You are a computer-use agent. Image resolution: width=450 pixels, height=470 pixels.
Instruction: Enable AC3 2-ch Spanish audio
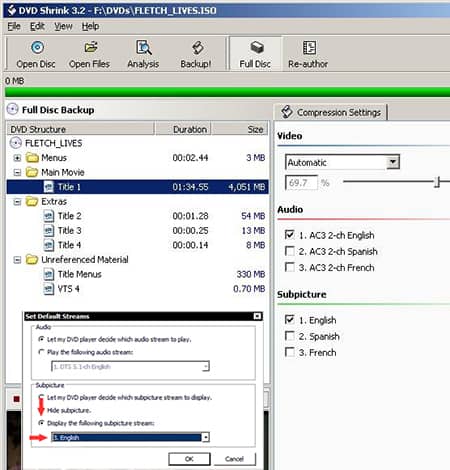[290, 251]
